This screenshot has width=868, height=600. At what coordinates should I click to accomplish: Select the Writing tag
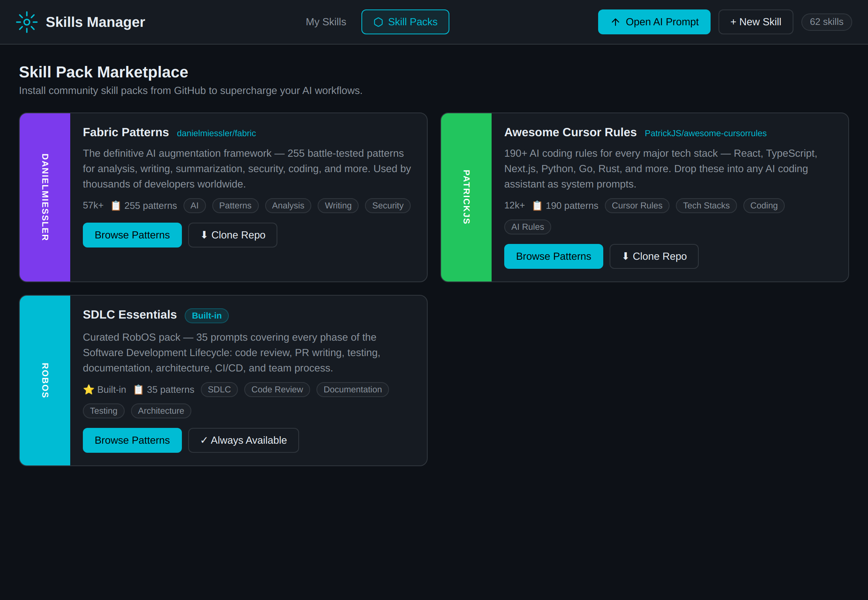(338, 206)
